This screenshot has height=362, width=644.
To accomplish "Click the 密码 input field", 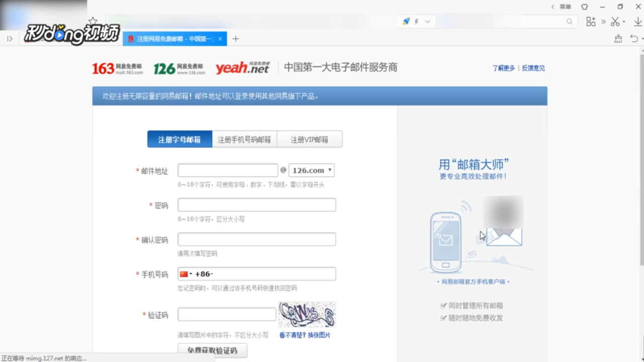I will pyautogui.click(x=257, y=205).
